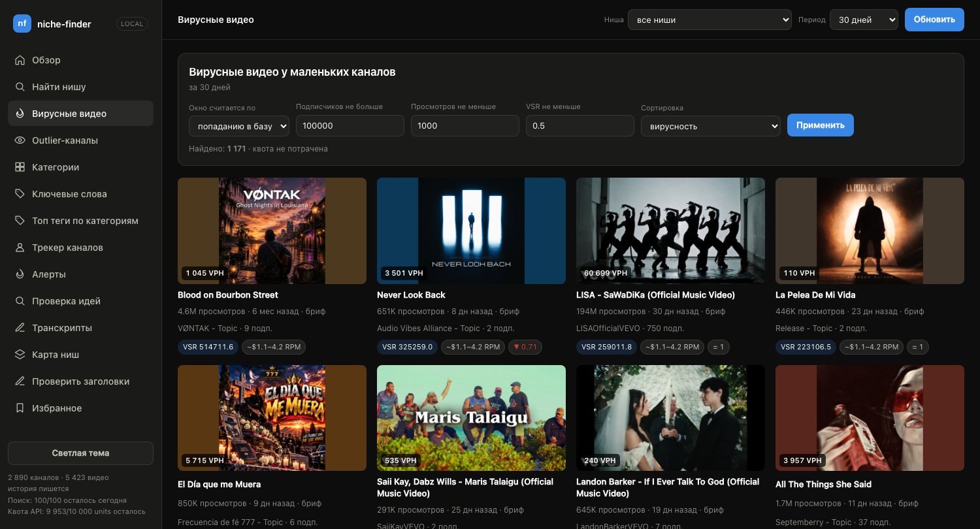Open the Landon Barker wedding thumbnail
Image resolution: width=980 pixels, height=529 pixels.
[670, 418]
